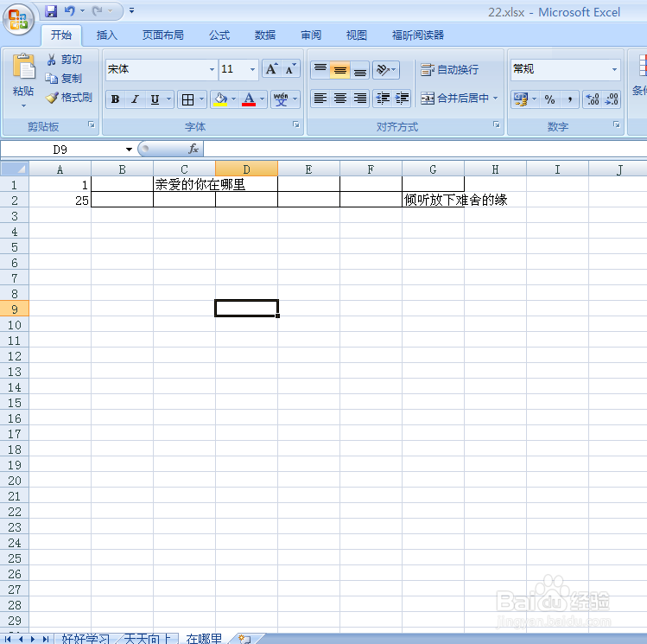647x644 pixels.
Task: Click the fx insert function icon
Action: tap(193, 149)
